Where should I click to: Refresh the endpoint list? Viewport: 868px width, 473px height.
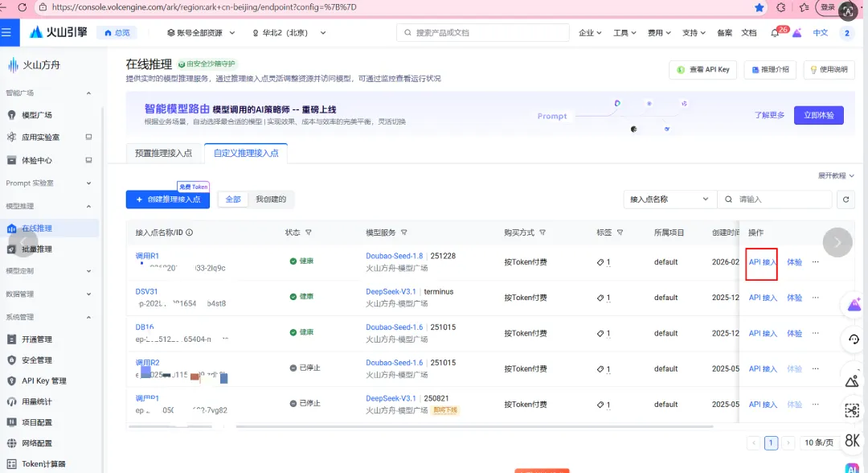point(845,199)
